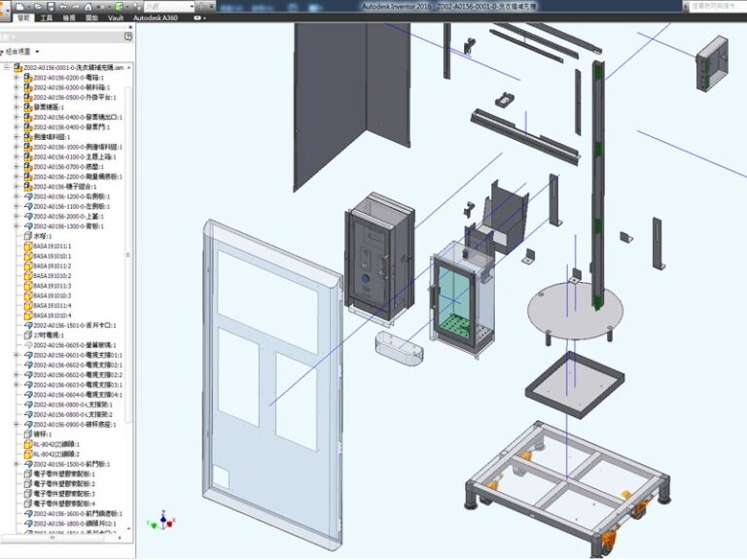Click the Open file icon in quick access toolbar

(36, 6)
